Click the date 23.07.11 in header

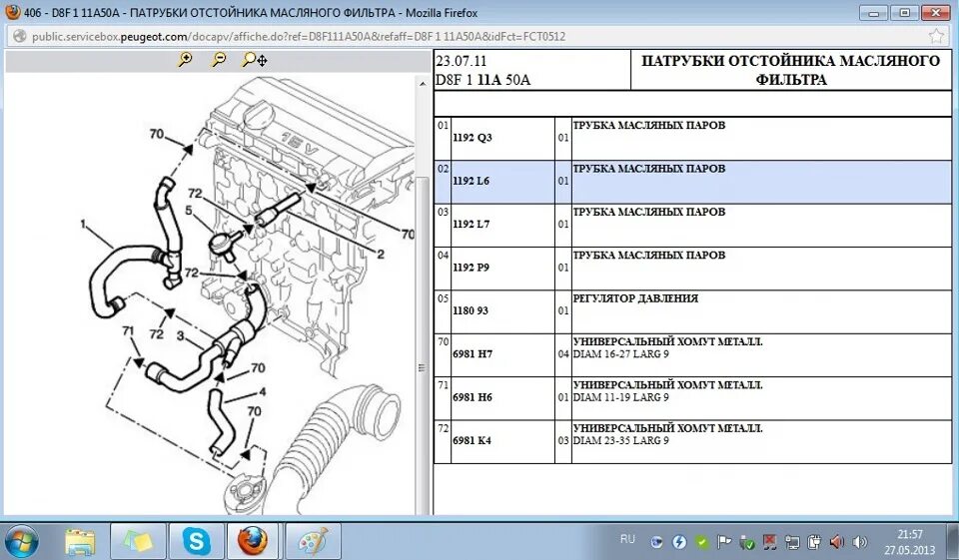pos(462,61)
